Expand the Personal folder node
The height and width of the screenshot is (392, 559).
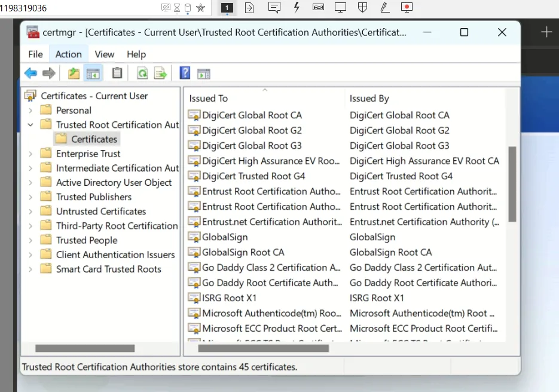click(30, 111)
